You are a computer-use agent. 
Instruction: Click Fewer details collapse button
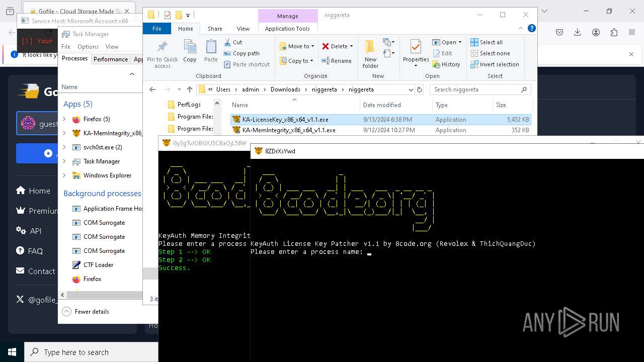[86, 312]
